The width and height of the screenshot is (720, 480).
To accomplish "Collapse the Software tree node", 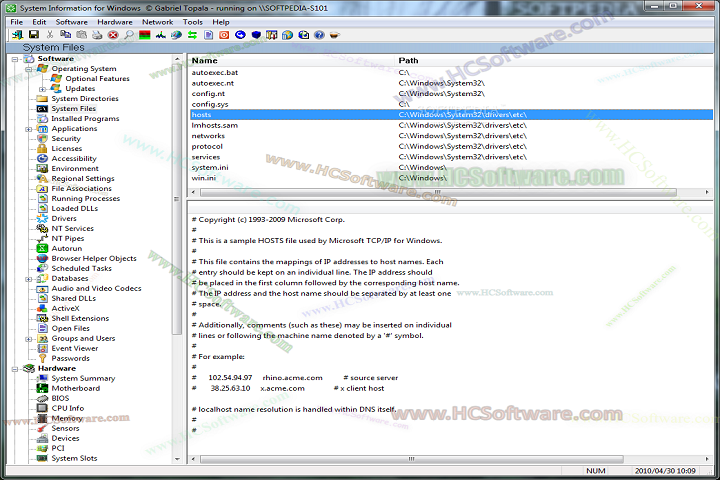I will (x=15, y=59).
